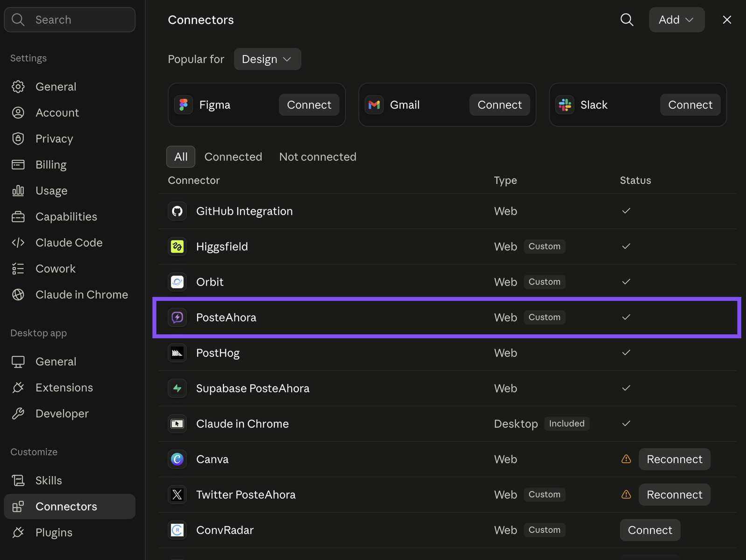Click the PosteAhora row name
This screenshot has width=746, height=560.
(226, 318)
